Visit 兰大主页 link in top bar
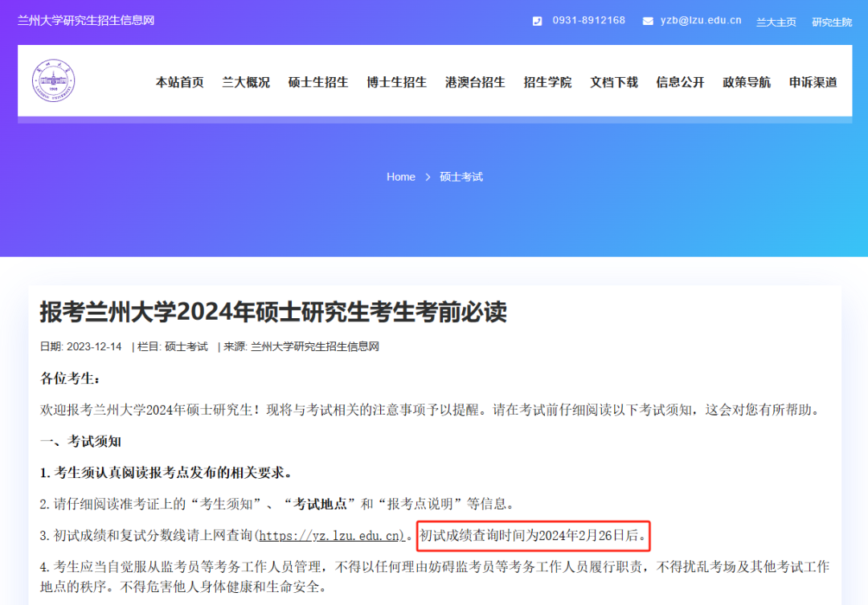 tap(776, 22)
